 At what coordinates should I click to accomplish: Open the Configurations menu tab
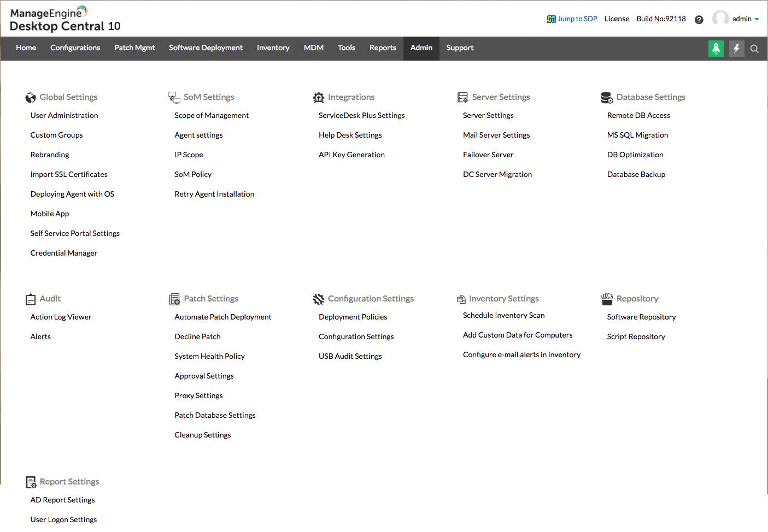point(75,48)
